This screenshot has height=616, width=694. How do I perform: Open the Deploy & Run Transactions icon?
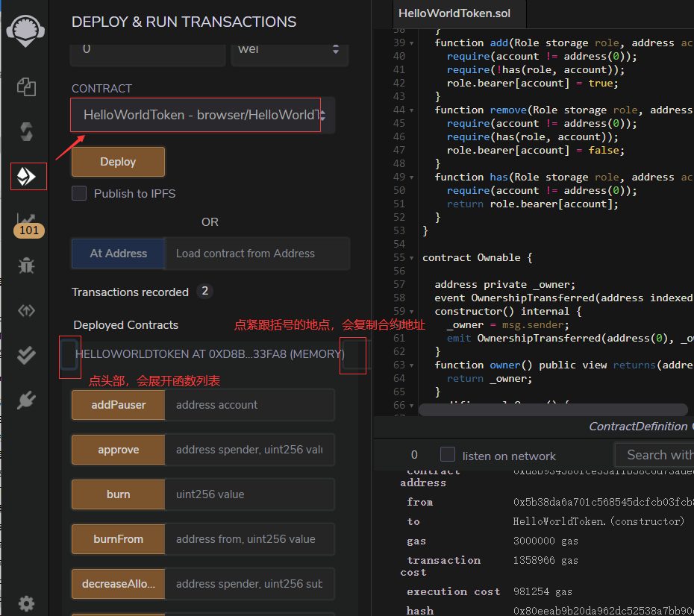28,177
